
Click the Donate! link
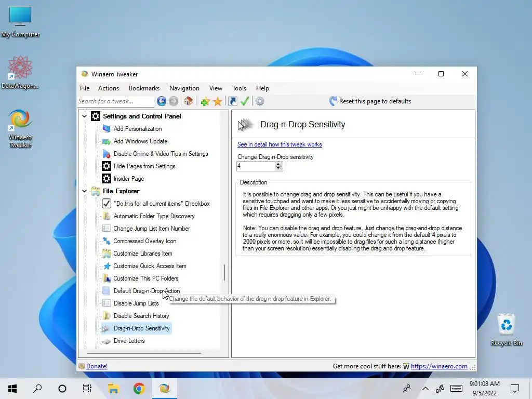click(x=97, y=366)
